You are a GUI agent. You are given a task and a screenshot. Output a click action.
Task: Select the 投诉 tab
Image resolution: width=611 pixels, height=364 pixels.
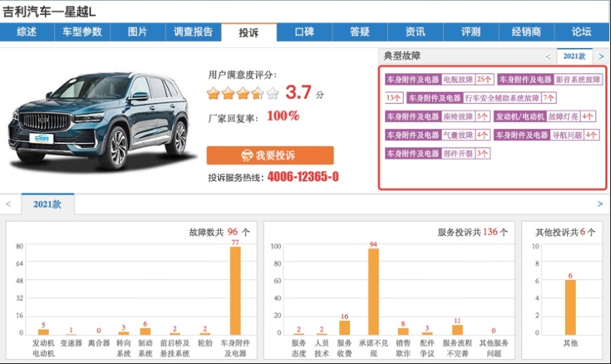249,32
